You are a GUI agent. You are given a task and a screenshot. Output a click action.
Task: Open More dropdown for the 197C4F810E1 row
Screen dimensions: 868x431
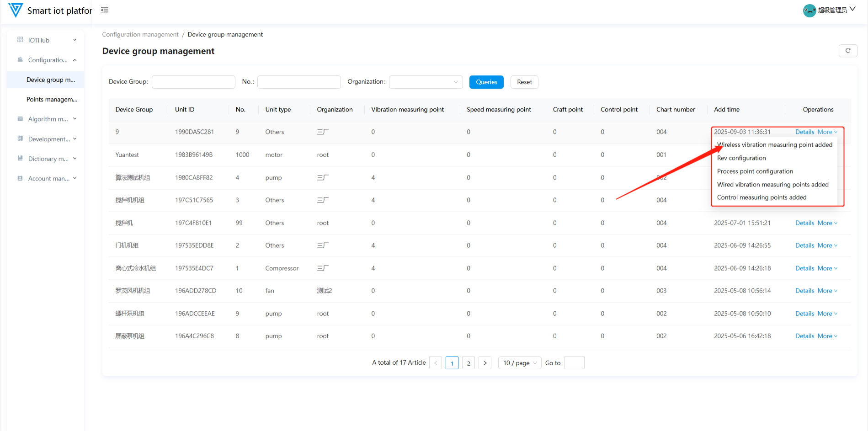(827, 223)
